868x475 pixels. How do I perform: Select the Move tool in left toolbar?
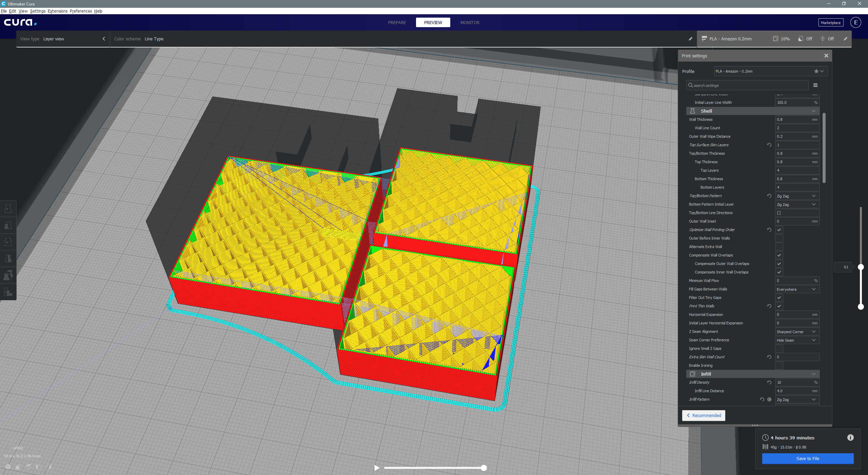[8, 209]
